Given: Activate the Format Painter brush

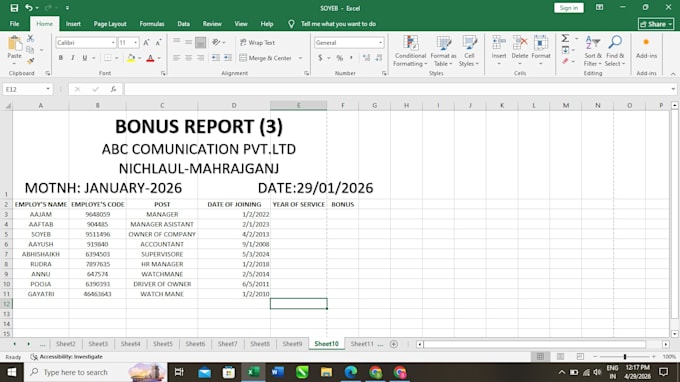Looking at the screenshot, I should [x=30, y=60].
